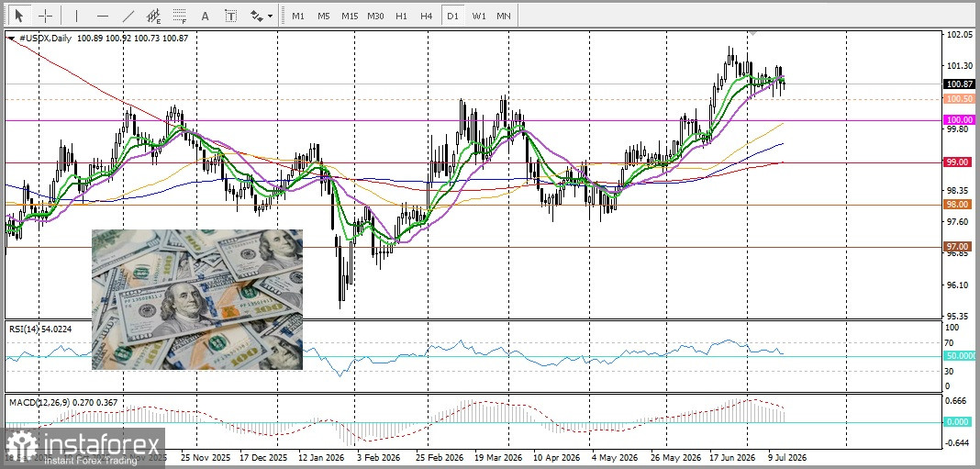
Task: Click the magenta 100.00 price level label
Action: (959, 119)
